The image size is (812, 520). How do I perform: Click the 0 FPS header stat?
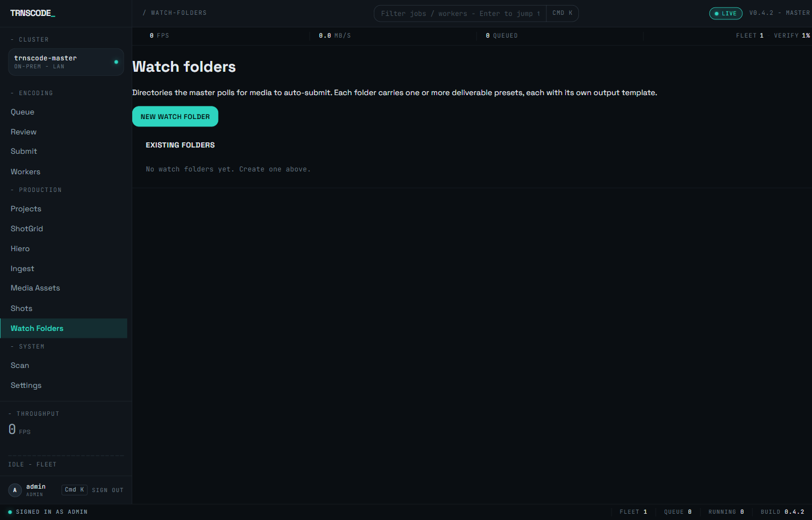[160, 36]
